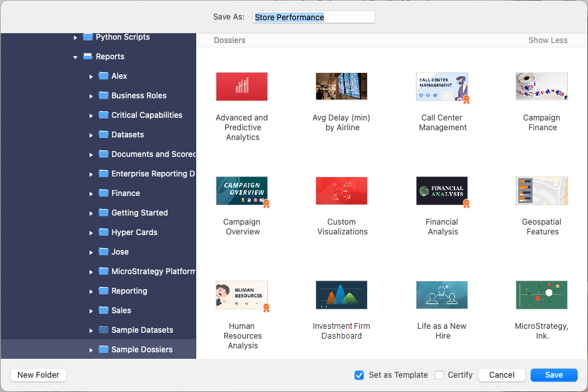Select the Hyper Cards folder
Viewport: 588px width, 392px height.
(x=134, y=232)
